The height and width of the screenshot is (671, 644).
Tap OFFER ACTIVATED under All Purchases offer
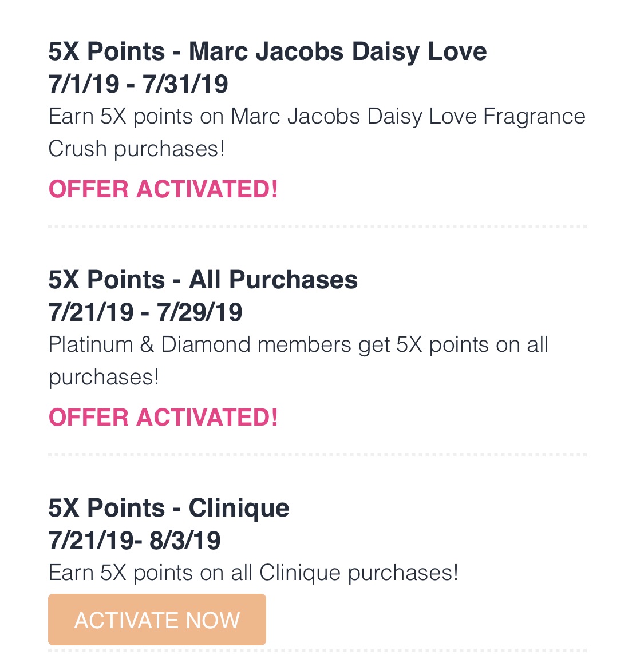pos(163,417)
